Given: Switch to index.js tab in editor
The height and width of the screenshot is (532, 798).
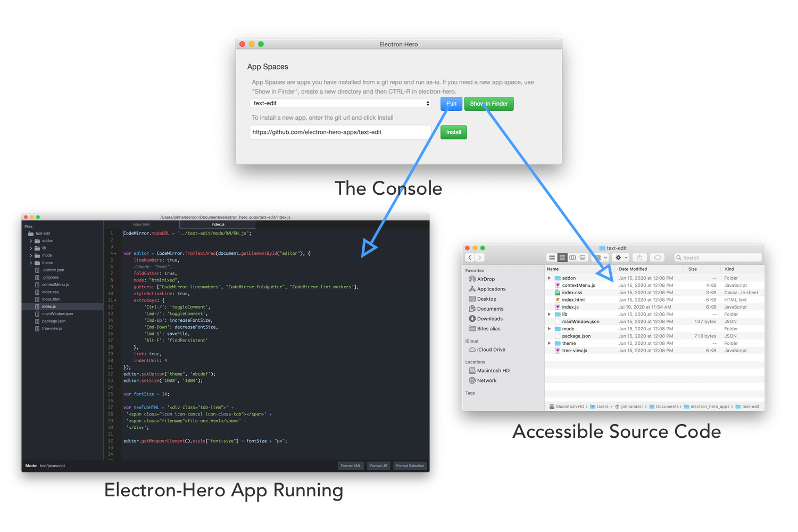Looking at the screenshot, I should (218, 225).
